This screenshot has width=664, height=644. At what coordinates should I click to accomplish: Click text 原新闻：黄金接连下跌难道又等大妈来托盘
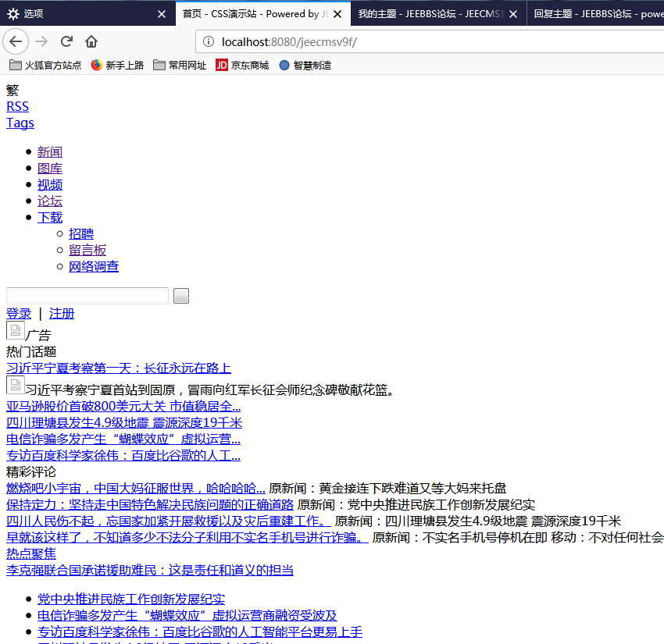click(387, 489)
